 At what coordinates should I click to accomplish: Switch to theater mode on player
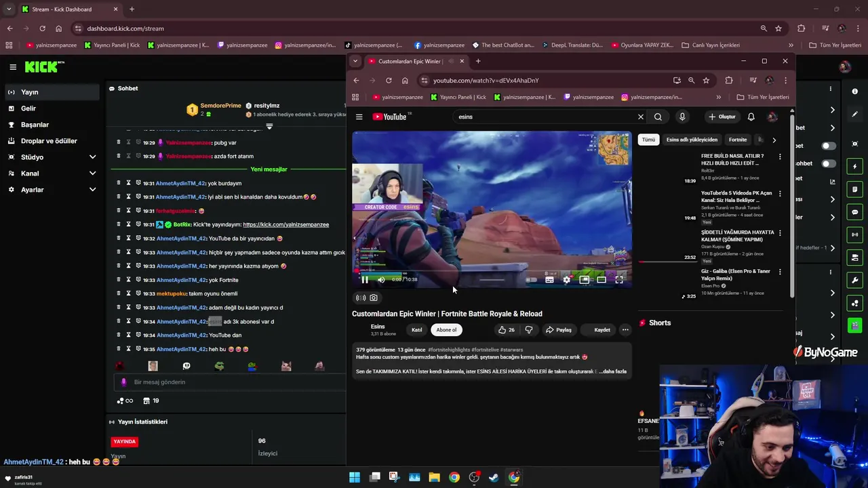coord(601,279)
